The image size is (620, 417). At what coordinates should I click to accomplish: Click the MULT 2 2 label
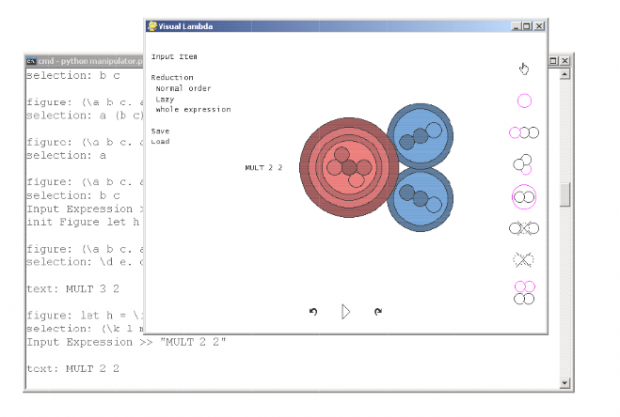(263, 168)
